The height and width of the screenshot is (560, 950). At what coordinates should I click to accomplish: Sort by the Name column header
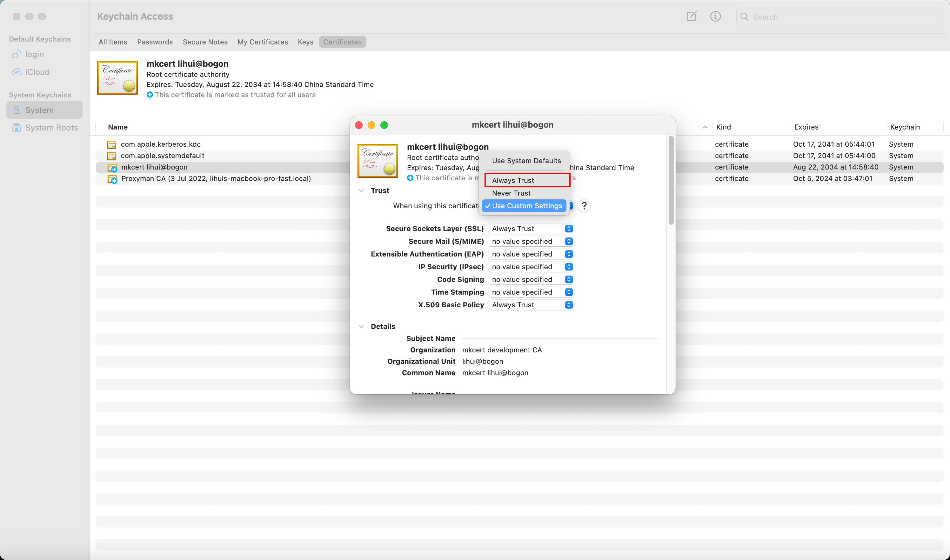pos(117,127)
